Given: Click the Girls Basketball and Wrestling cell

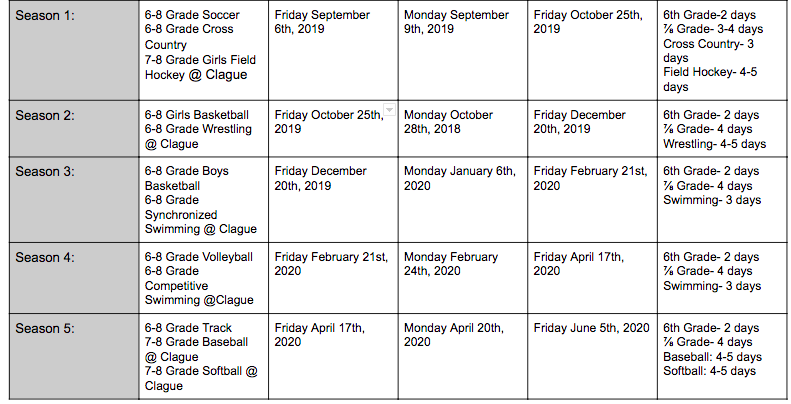Looking at the screenshot, I should [x=204, y=129].
